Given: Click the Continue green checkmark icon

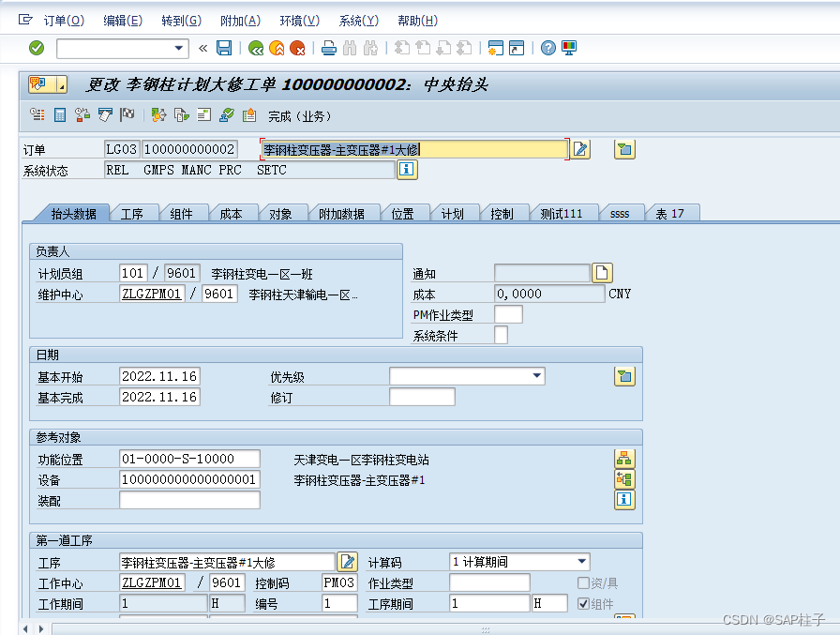Looking at the screenshot, I should click(36, 48).
